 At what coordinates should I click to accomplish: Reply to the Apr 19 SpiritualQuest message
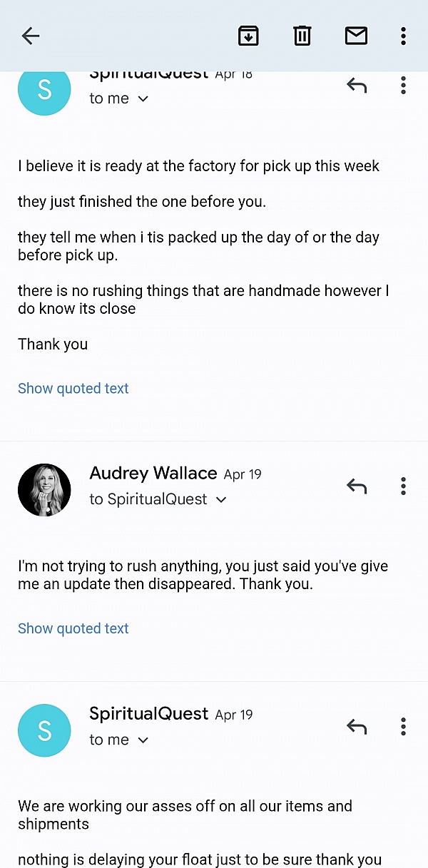[357, 727]
